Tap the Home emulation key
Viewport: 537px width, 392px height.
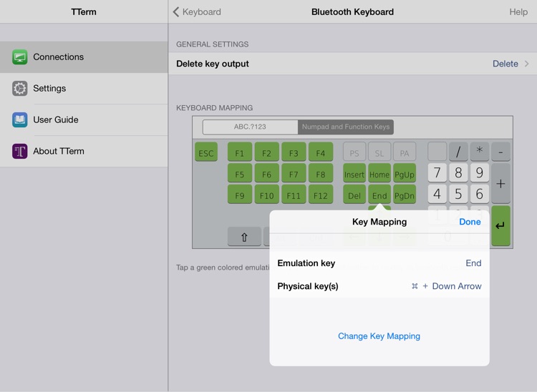click(x=379, y=173)
